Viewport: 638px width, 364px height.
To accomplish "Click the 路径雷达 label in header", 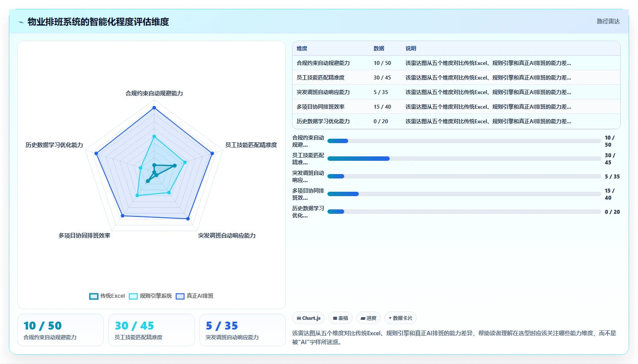I will coord(608,21).
